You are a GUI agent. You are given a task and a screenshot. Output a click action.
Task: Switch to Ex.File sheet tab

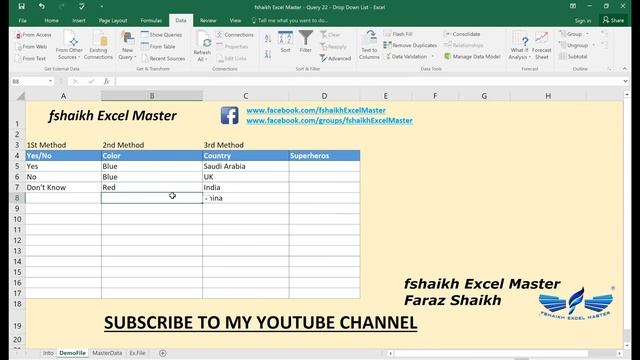pos(138,353)
